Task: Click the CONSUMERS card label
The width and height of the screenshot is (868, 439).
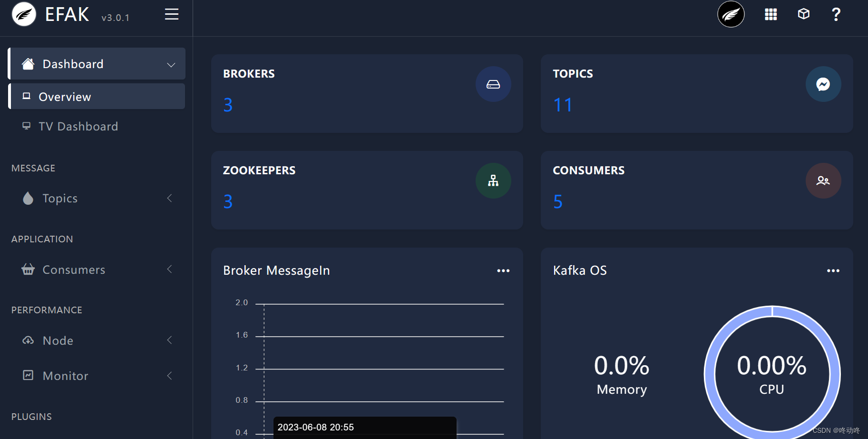Action: point(589,170)
